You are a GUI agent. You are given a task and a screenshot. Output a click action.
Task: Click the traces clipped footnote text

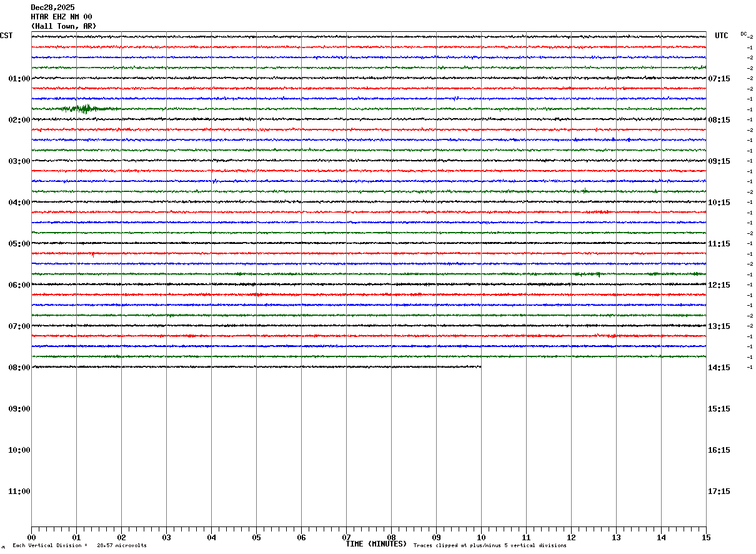point(490,546)
